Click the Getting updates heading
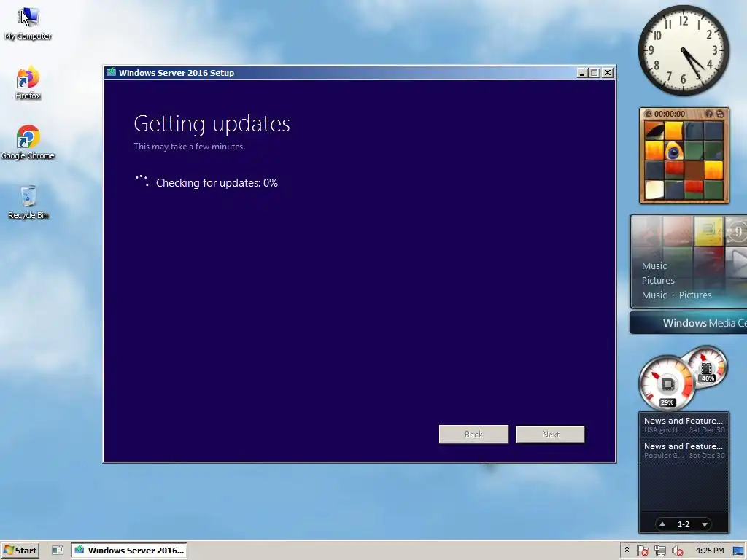Screen dimensions: 747x560 (x=212, y=124)
